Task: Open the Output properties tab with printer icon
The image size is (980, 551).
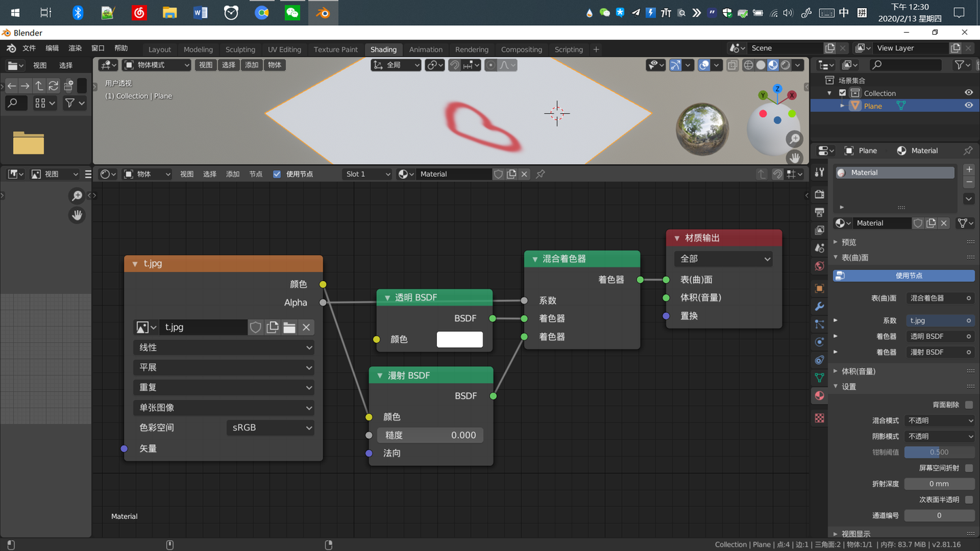Action: point(819,211)
